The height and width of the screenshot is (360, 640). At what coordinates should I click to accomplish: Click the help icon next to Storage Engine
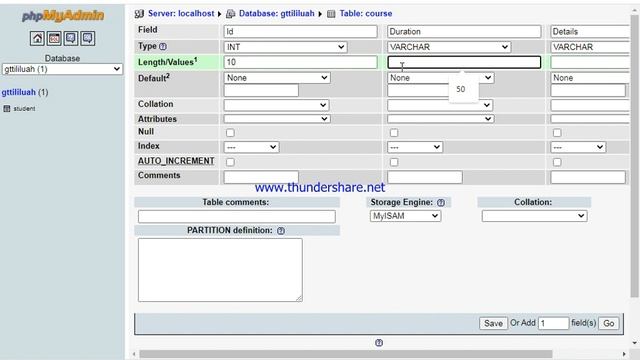441,202
